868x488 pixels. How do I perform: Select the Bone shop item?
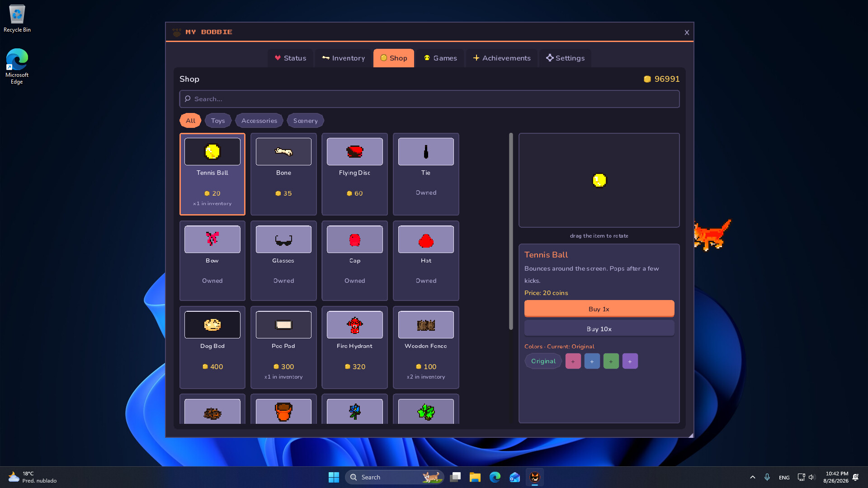[283, 174]
